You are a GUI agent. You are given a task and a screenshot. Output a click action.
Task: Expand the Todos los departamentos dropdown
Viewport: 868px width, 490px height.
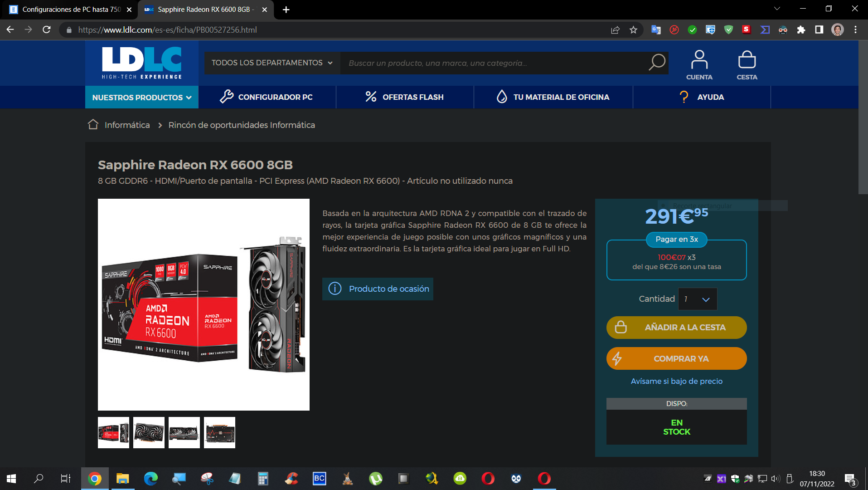point(272,63)
